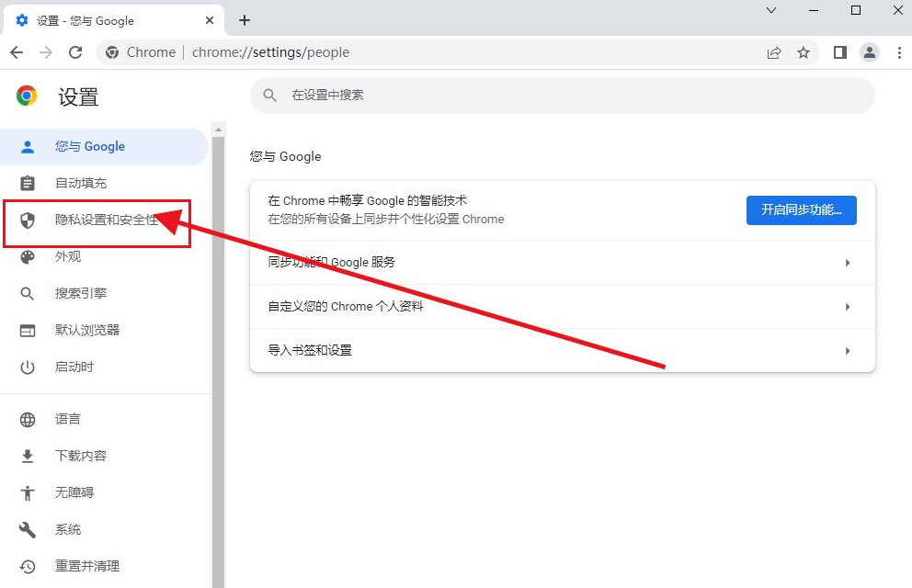Click the power icon for 启动时
The height and width of the screenshot is (588, 912).
point(28,367)
